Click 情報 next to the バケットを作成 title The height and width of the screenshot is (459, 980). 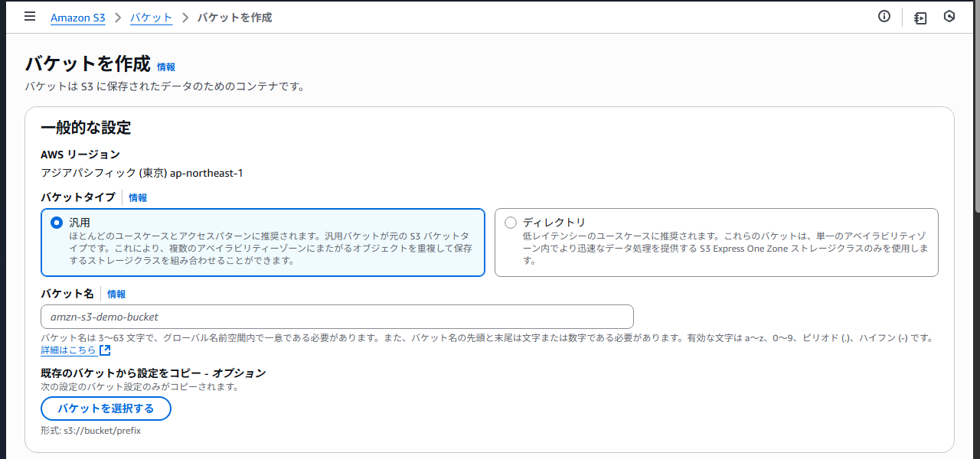coord(165,67)
